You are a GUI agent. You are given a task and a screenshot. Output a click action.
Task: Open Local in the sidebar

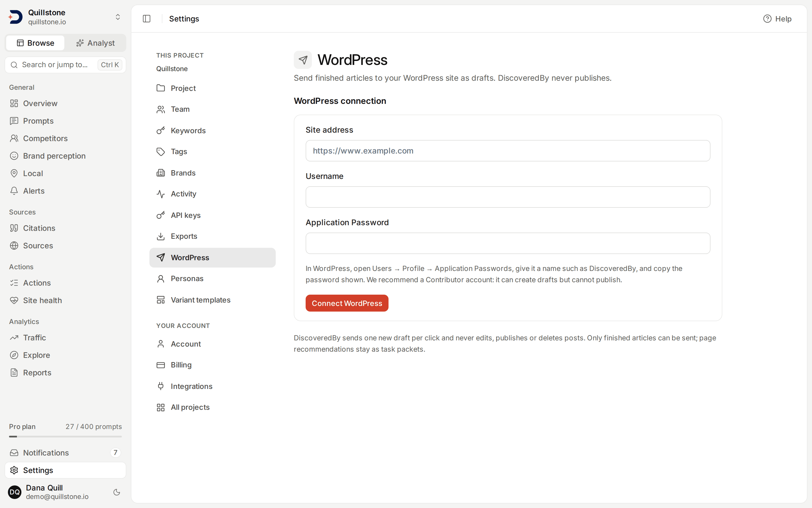pos(65,173)
